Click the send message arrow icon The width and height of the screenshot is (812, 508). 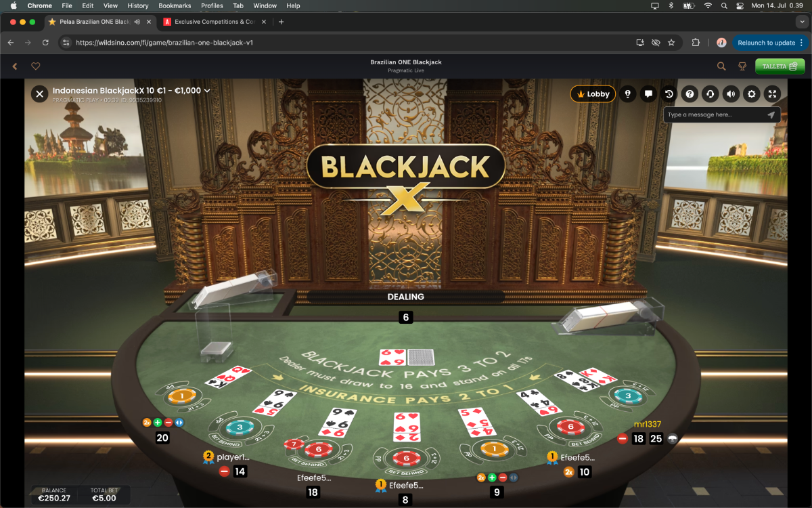tap(771, 114)
